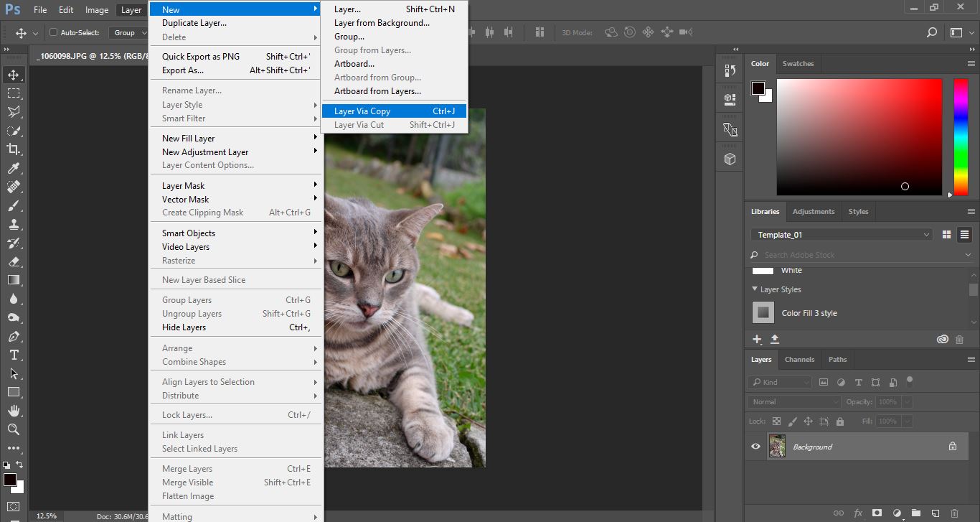
Task: Click Export As... in Layer menu
Action: coord(236,70)
